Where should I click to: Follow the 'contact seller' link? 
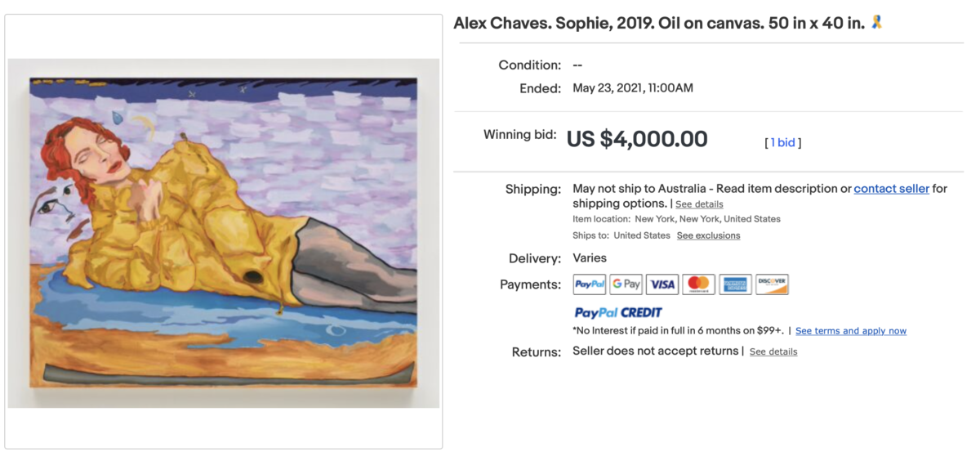891,189
